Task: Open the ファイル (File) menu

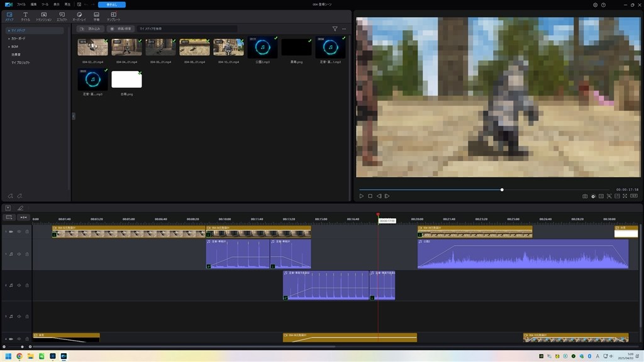Action: coord(21,4)
